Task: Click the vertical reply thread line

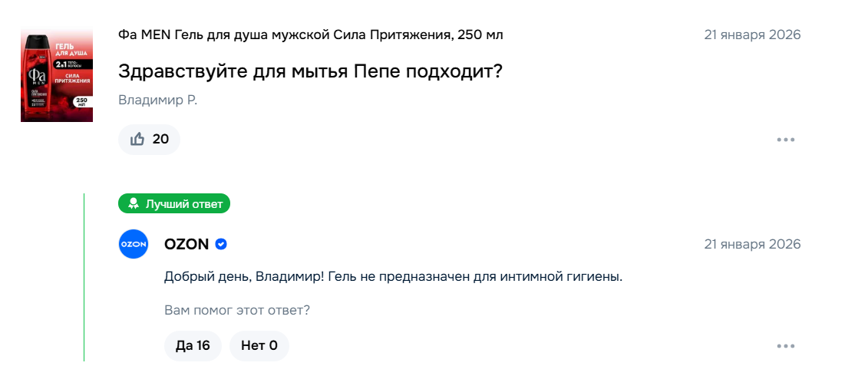Action: 84,276
